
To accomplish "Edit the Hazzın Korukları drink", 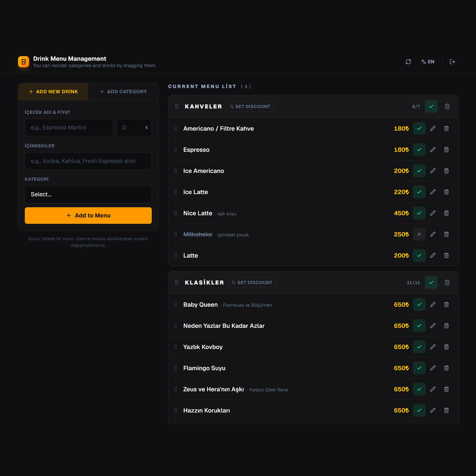I will (433, 410).
